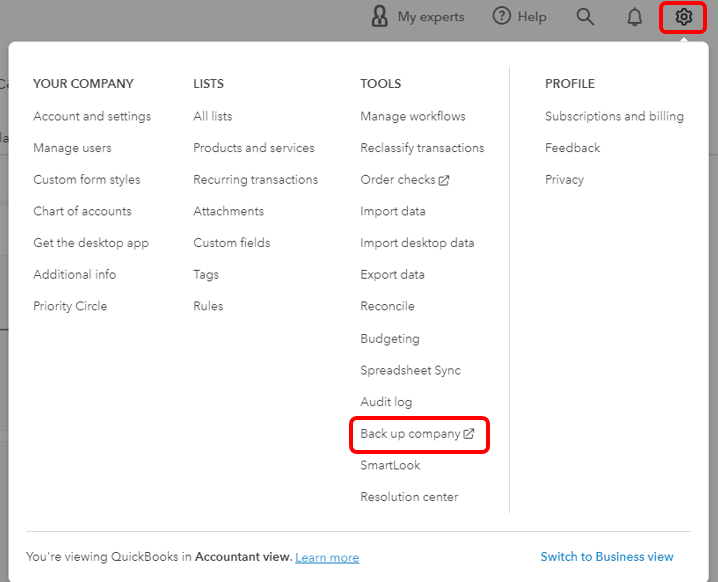718x582 pixels.
Task: Open Recurring transactions list
Action: pyautogui.click(x=255, y=180)
